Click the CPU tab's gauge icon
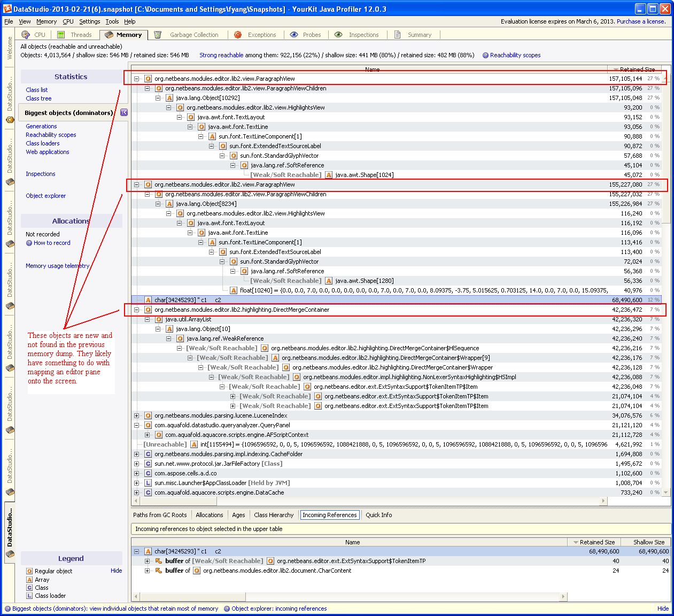The width and height of the screenshot is (674, 616). point(25,35)
